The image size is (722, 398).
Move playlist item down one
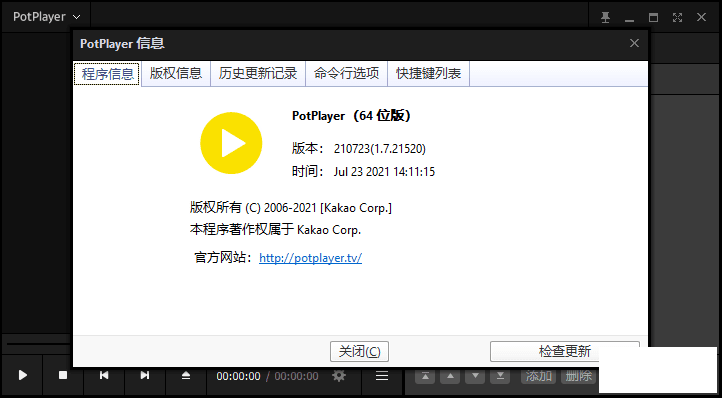click(475, 376)
